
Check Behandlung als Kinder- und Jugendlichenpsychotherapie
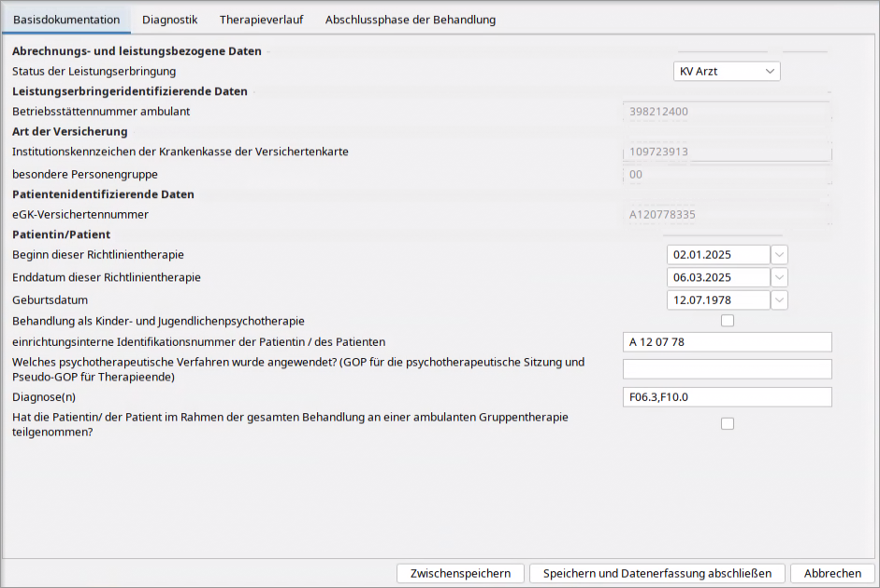click(728, 321)
